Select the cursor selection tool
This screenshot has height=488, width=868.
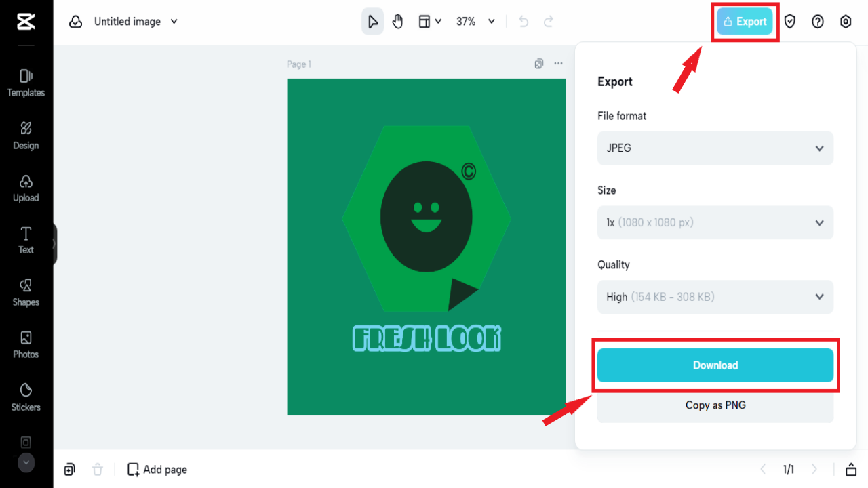pos(372,21)
